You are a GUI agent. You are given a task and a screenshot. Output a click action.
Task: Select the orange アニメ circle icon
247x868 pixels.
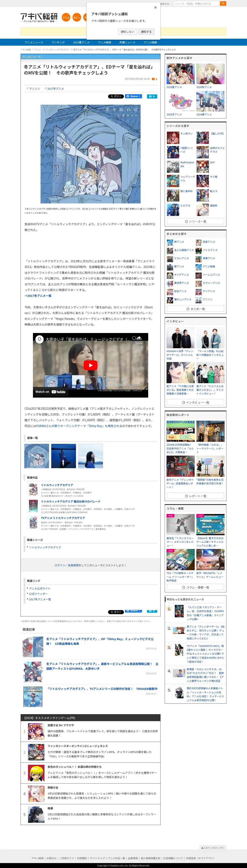click(66, 17)
